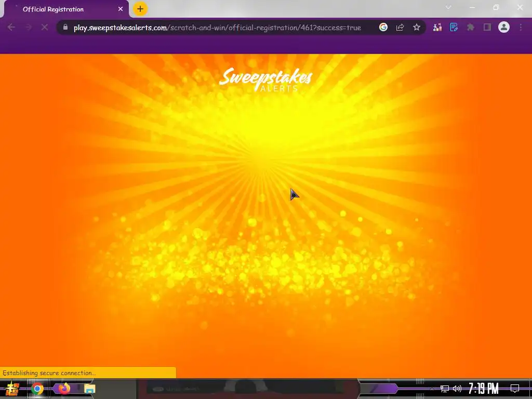Screen dimensions: 532x399
Task: Click the 7:19 PM taskbar clock
Action: 484,389
